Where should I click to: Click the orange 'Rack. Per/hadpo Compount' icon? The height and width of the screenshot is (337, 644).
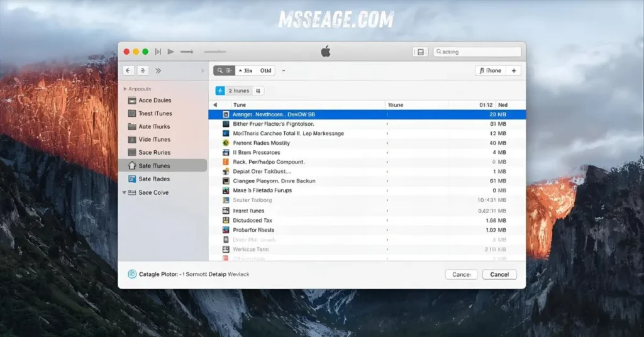tap(226, 162)
